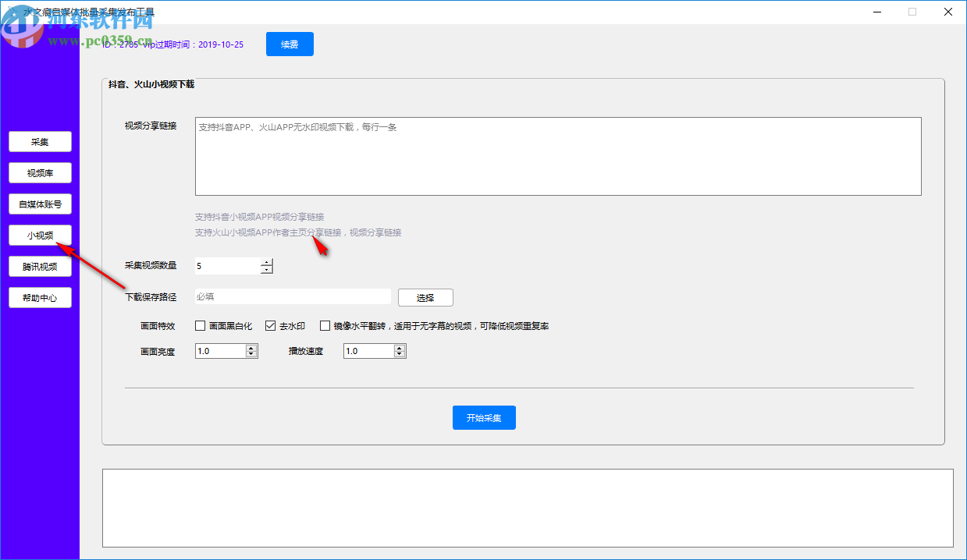Switch to 腾讯视频 section
The width and height of the screenshot is (967, 560).
(x=40, y=266)
